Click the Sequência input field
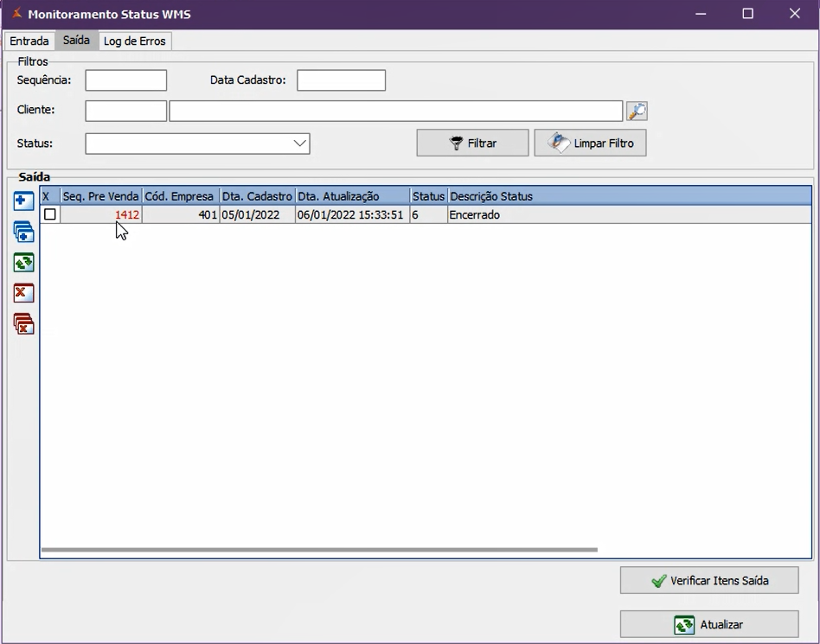The height and width of the screenshot is (644, 820). point(126,80)
